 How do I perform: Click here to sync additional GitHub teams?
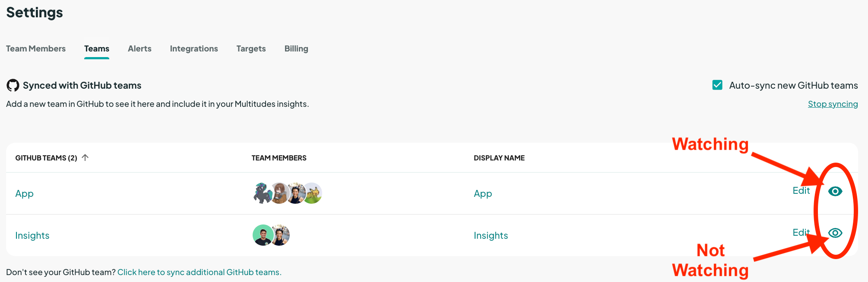pyautogui.click(x=199, y=272)
